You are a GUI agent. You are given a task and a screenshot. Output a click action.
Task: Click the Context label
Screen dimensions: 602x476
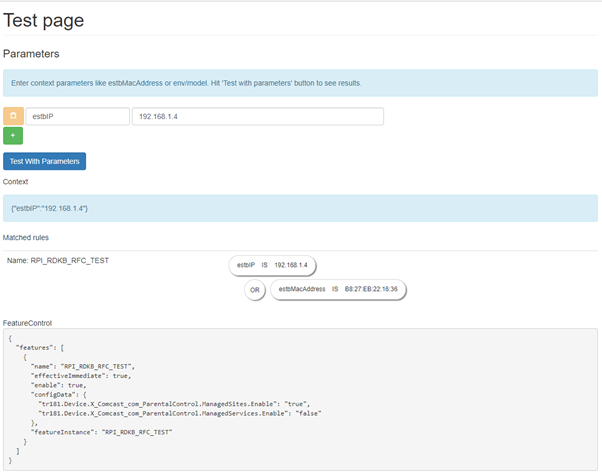(16, 182)
